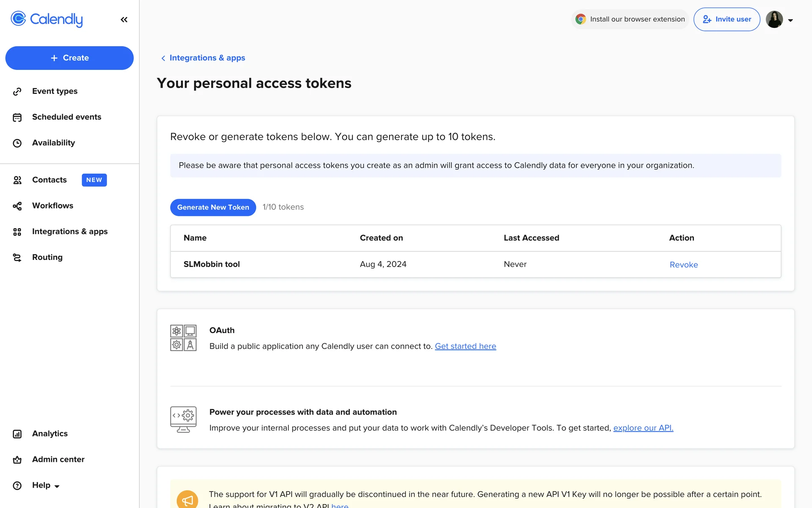
Task: Open OAuth Get started here link
Action: [x=465, y=346]
